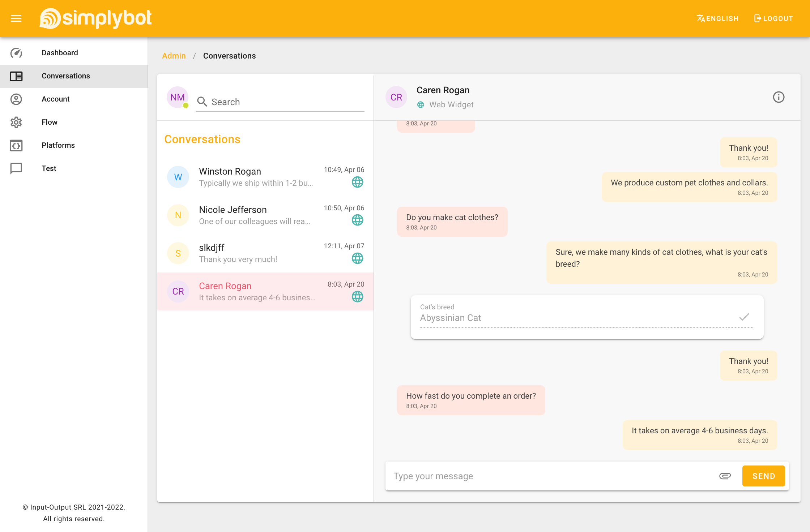This screenshot has width=810, height=532.
Task: Open Test from sidebar
Action: point(74,168)
